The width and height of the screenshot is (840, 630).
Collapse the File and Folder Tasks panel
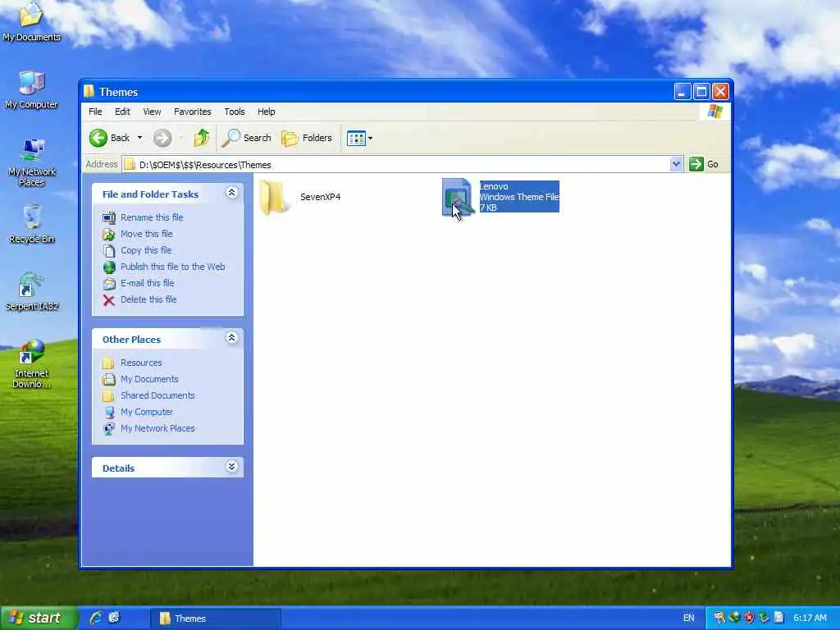(231, 193)
